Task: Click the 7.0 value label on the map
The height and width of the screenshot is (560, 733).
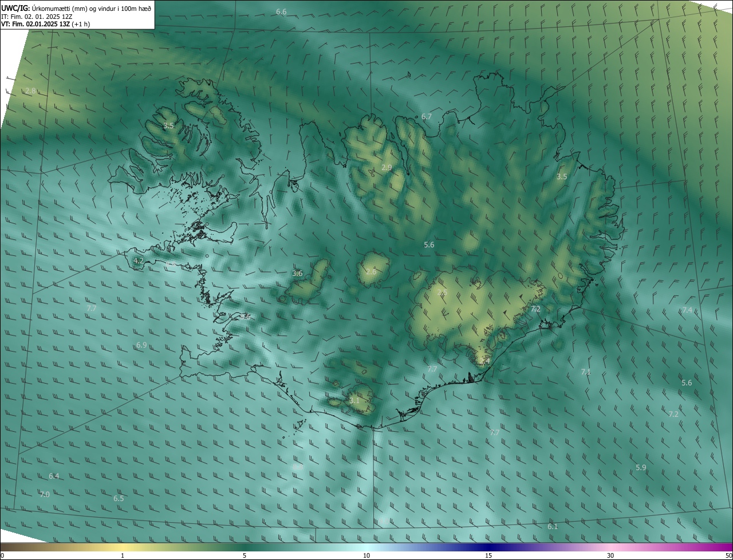Action: 45,494
